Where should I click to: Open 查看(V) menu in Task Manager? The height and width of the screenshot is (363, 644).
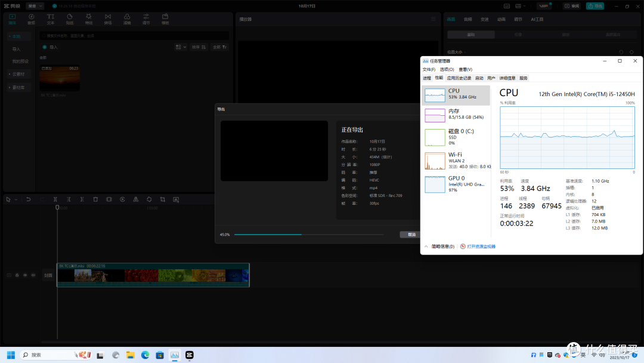[x=465, y=69]
